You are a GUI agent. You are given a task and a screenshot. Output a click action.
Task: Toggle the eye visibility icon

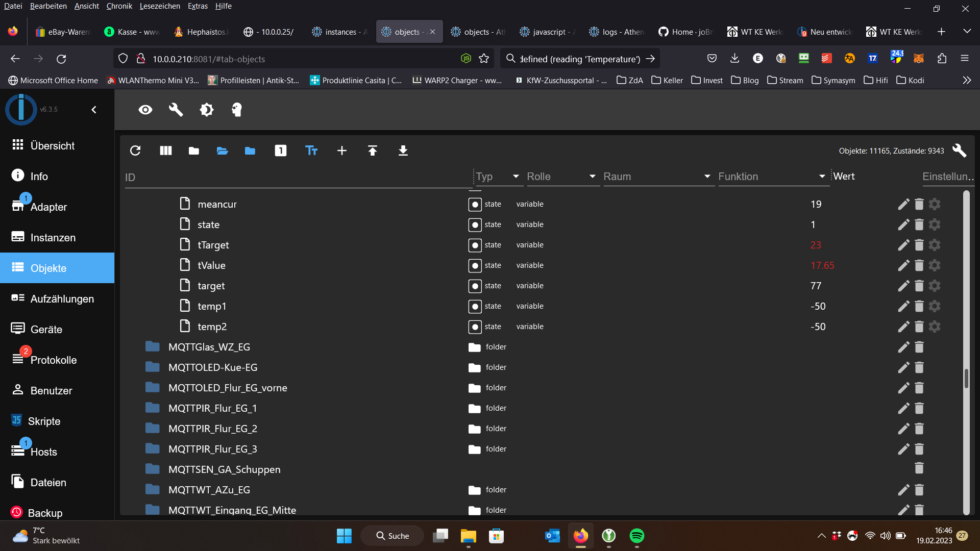click(145, 110)
